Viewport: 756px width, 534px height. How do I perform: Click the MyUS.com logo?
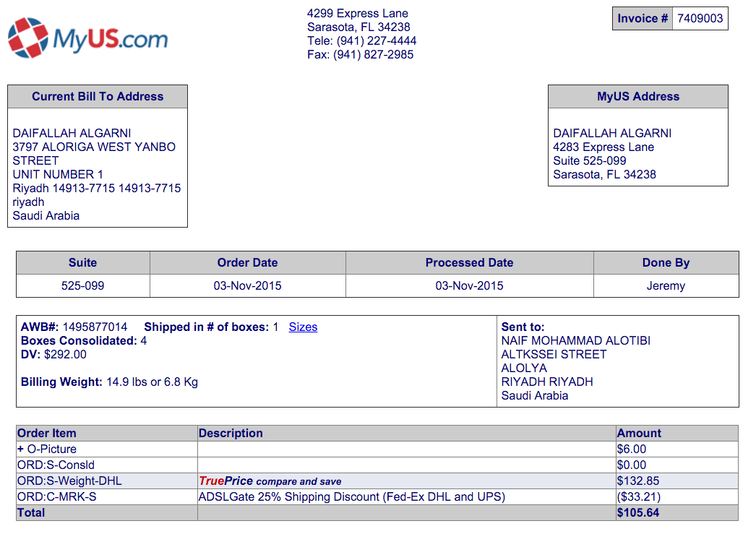coord(87,38)
